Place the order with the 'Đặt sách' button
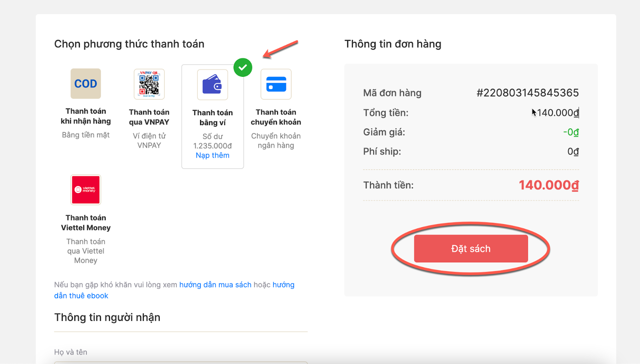The height and width of the screenshot is (364, 640). (471, 248)
